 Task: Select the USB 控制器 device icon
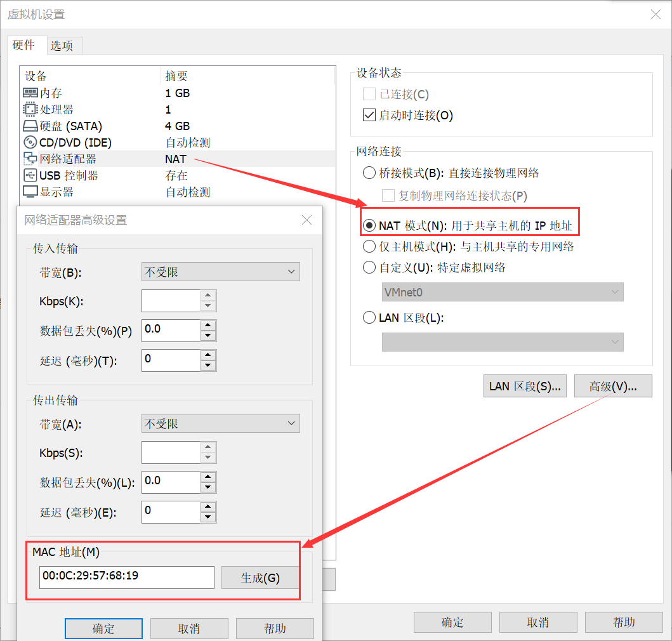click(29, 175)
